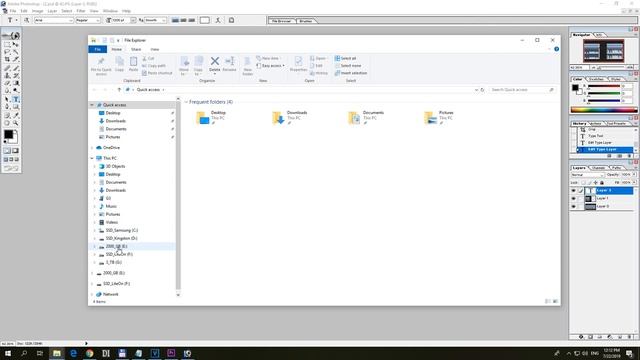
Task: Click the Search Quick access field
Action: 522,90
